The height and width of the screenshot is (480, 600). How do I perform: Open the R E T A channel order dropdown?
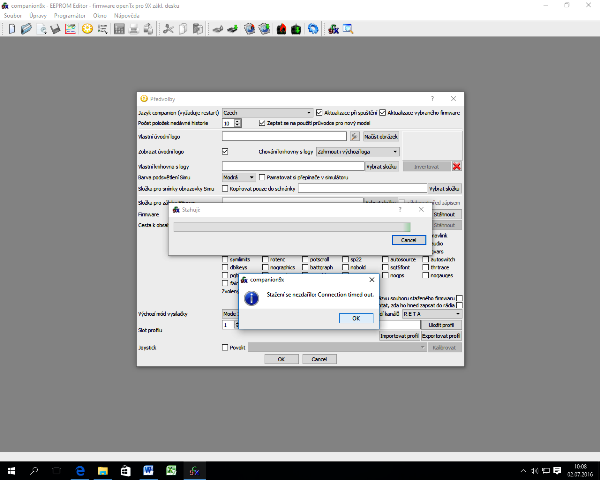coord(430,313)
